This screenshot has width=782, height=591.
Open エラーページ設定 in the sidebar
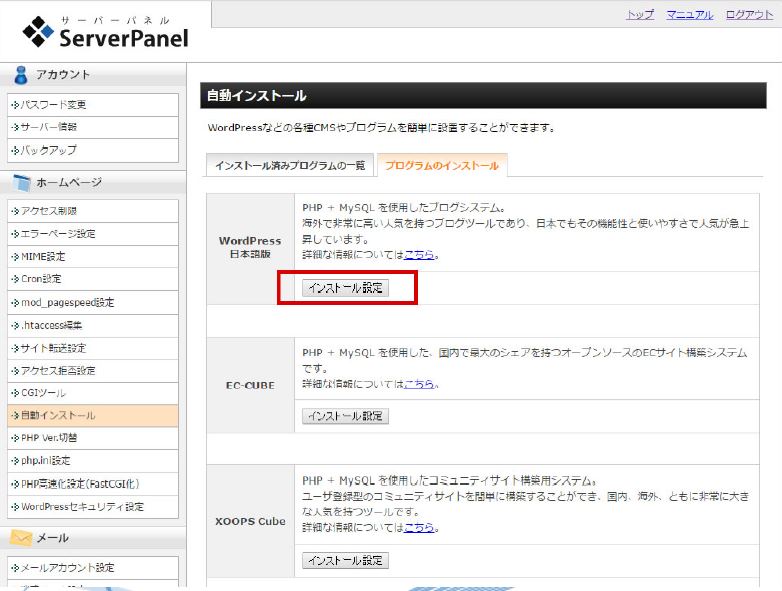93,234
